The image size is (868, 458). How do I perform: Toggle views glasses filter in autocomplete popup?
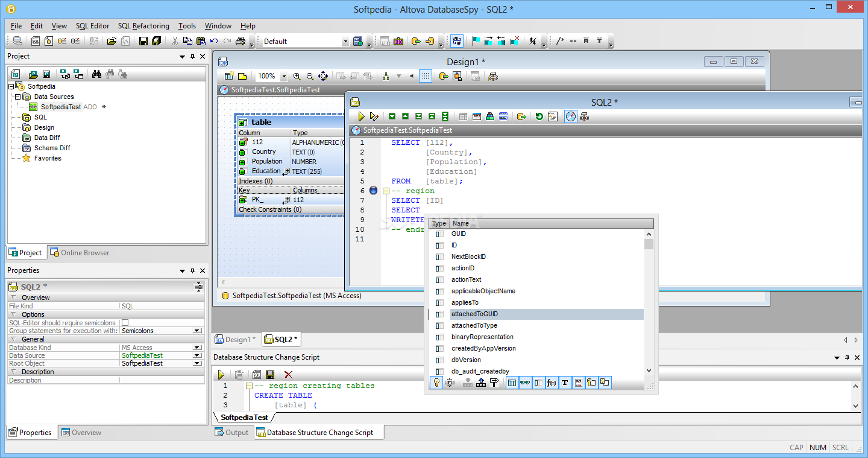525,383
